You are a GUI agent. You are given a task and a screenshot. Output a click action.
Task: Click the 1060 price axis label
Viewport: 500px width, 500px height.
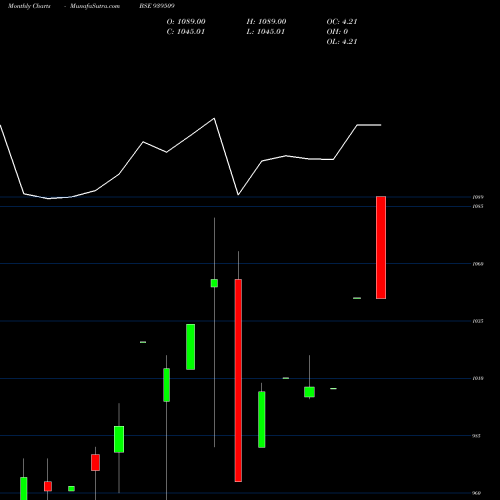click(478, 264)
